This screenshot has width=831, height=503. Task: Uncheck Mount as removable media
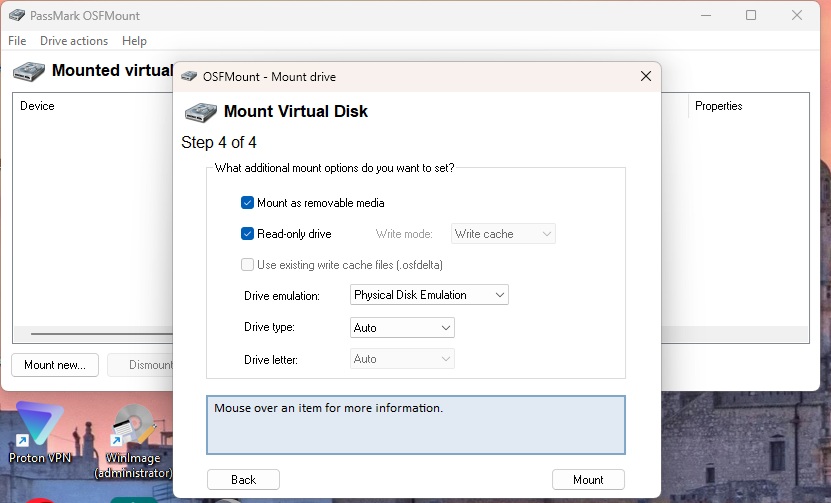[x=247, y=202]
